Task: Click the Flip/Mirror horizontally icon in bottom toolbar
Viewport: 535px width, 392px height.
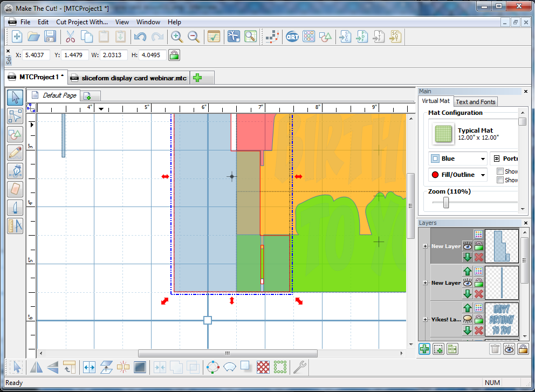Action: 36,367
